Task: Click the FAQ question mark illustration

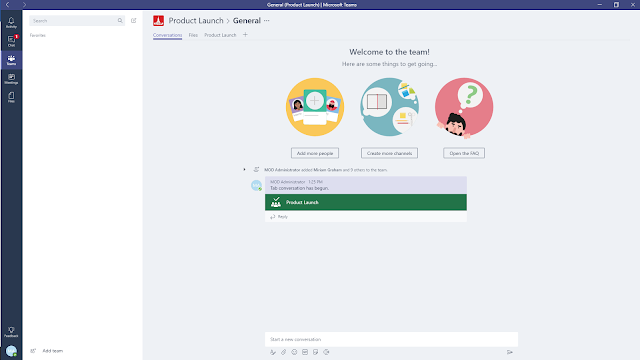Action: point(464,107)
